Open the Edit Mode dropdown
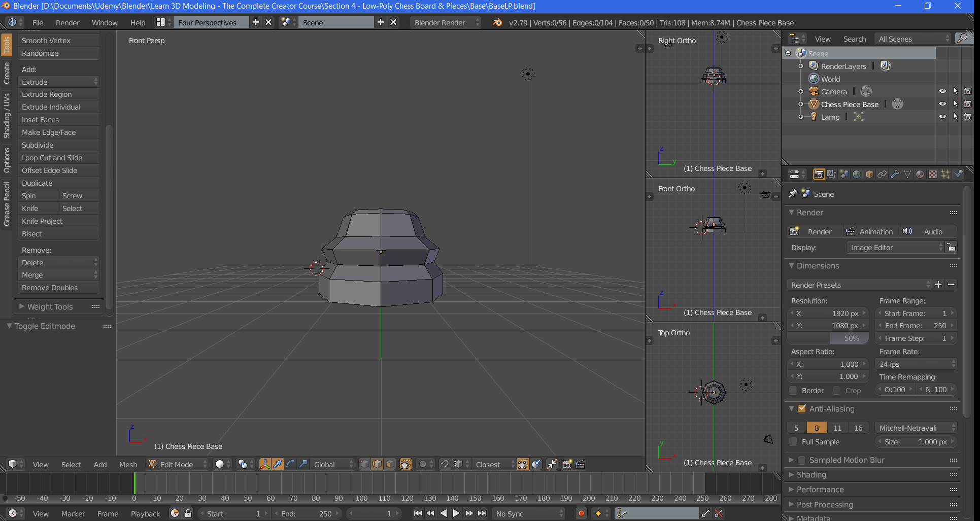The image size is (980, 521). [178, 464]
